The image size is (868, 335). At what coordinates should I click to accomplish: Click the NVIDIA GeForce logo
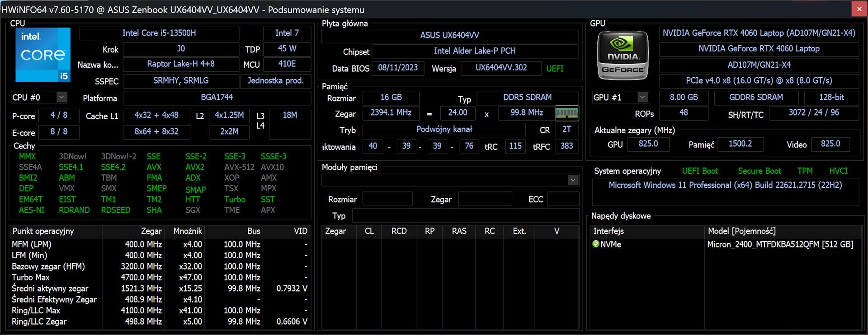(x=623, y=55)
